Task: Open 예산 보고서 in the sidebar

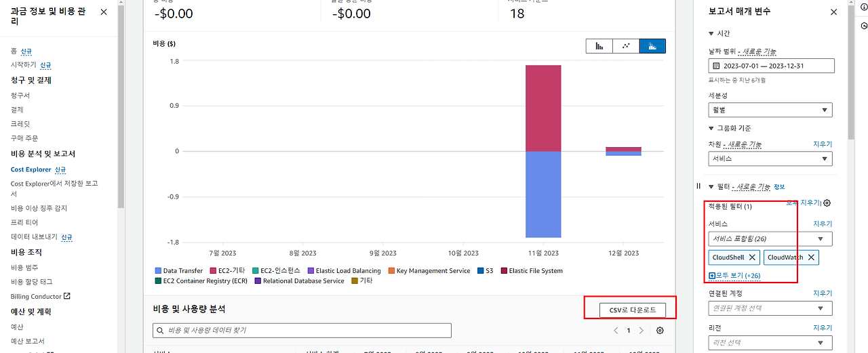Action: tap(28, 341)
